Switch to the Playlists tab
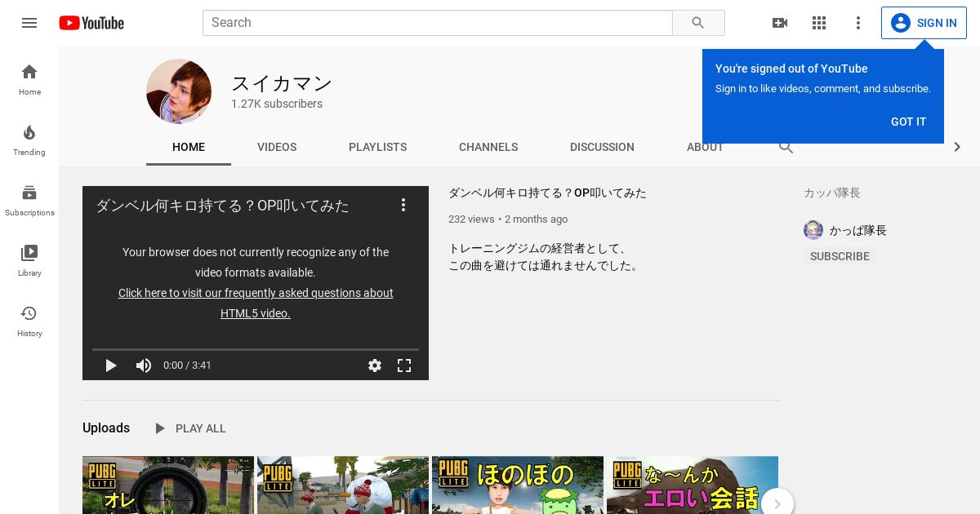The width and height of the screenshot is (980, 514). (377, 147)
